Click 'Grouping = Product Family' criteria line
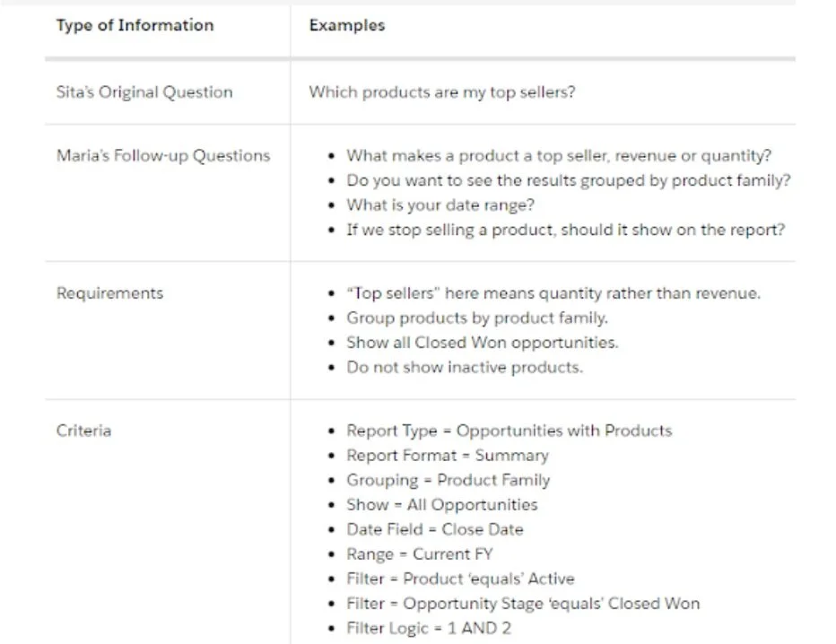Viewport: 836px width, 644px height. [448, 480]
